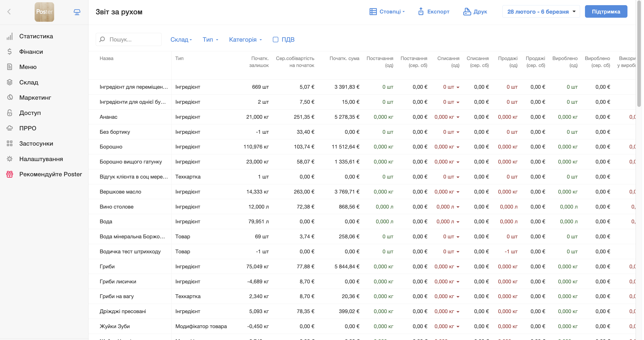Screen dimensions: 644x340
Task: Open Статистика bar chart section
Action: click(36, 36)
